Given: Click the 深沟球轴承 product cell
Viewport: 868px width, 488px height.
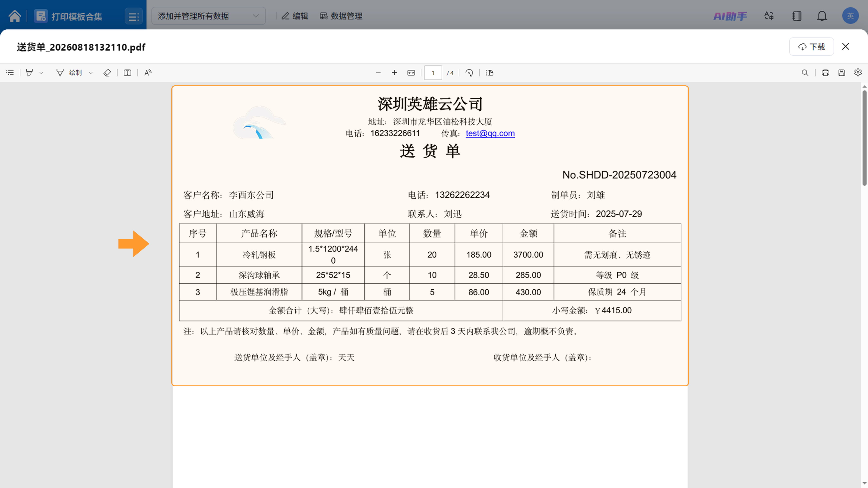Looking at the screenshot, I should click(x=259, y=275).
